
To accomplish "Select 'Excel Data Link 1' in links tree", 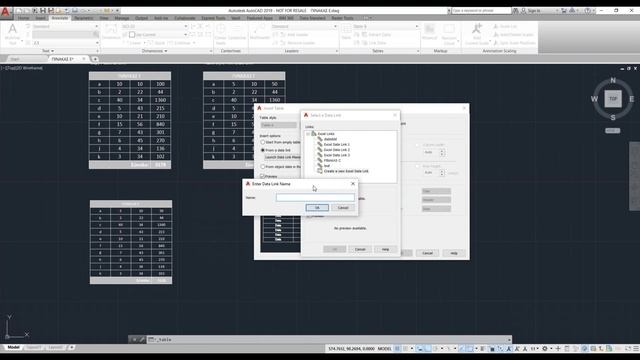I will (337, 144).
